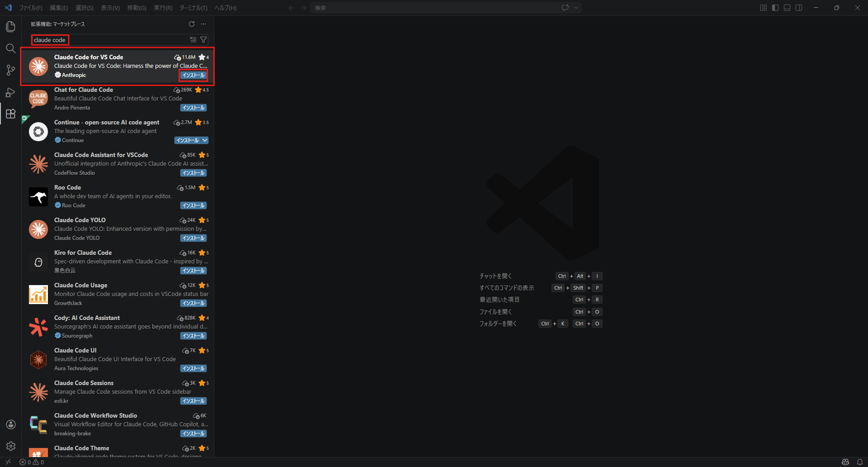Open the Explorer view in activity bar
This screenshot has height=467, width=868.
(11, 27)
